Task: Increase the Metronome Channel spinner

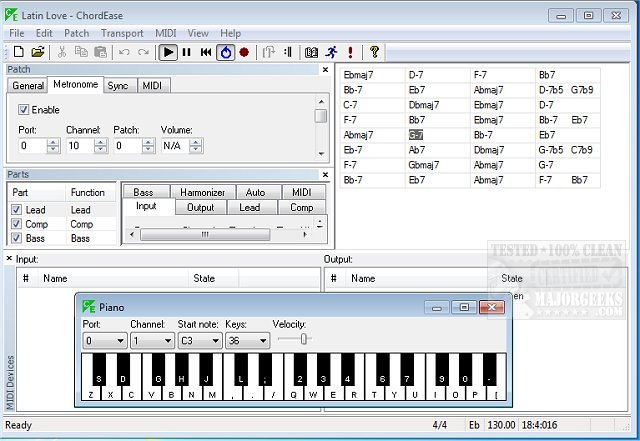Action: (x=100, y=142)
